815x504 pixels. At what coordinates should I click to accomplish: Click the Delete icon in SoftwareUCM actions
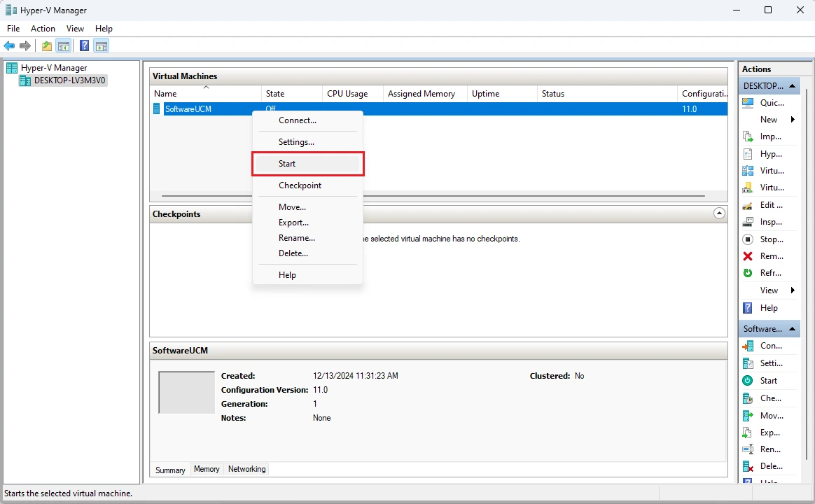747,466
